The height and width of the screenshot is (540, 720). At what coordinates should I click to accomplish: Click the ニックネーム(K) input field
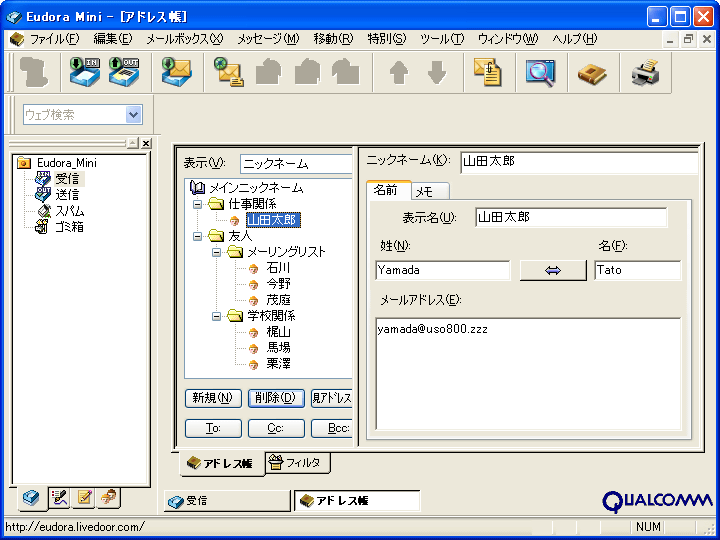tap(579, 162)
